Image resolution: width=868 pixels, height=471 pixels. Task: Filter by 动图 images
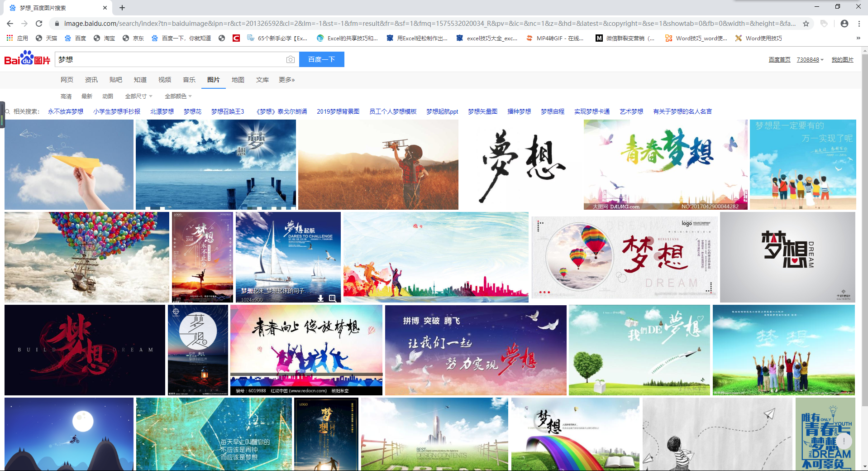pyautogui.click(x=108, y=96)
